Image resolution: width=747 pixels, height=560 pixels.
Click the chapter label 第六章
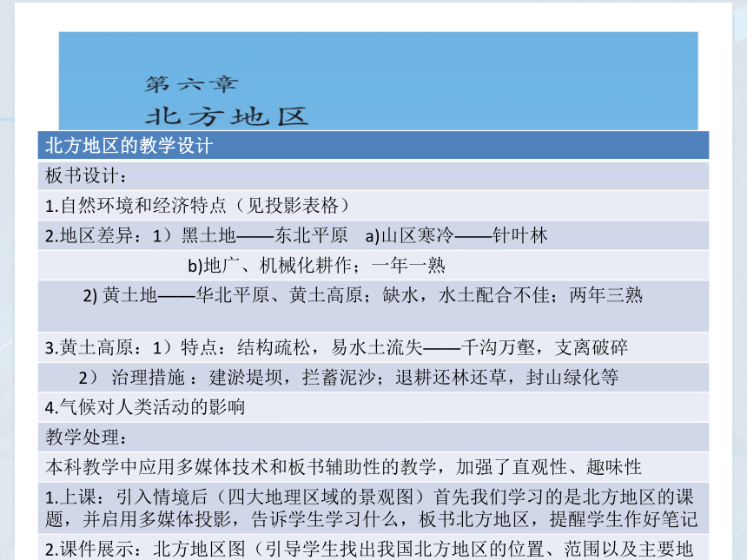[x=191, y=84]
